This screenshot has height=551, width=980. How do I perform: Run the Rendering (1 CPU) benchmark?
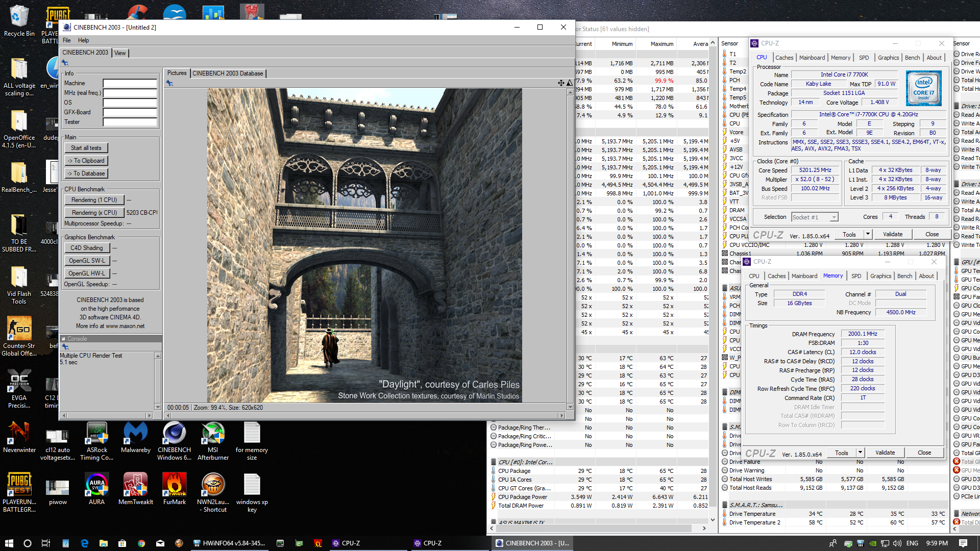[94, 200]
